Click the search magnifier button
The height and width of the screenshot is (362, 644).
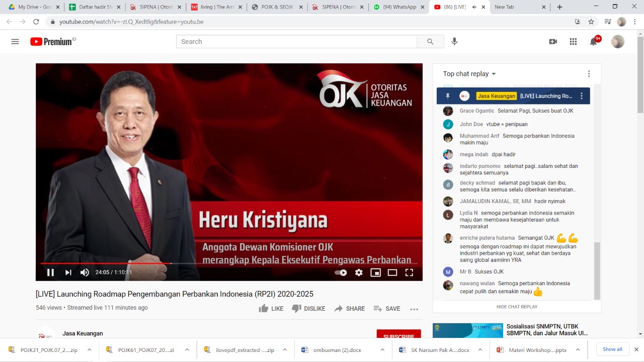pos(430,42)
